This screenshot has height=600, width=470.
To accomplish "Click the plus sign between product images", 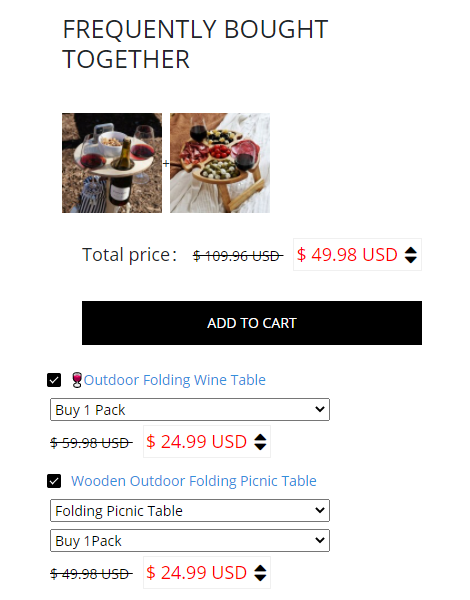I will [x=166, y=164].
